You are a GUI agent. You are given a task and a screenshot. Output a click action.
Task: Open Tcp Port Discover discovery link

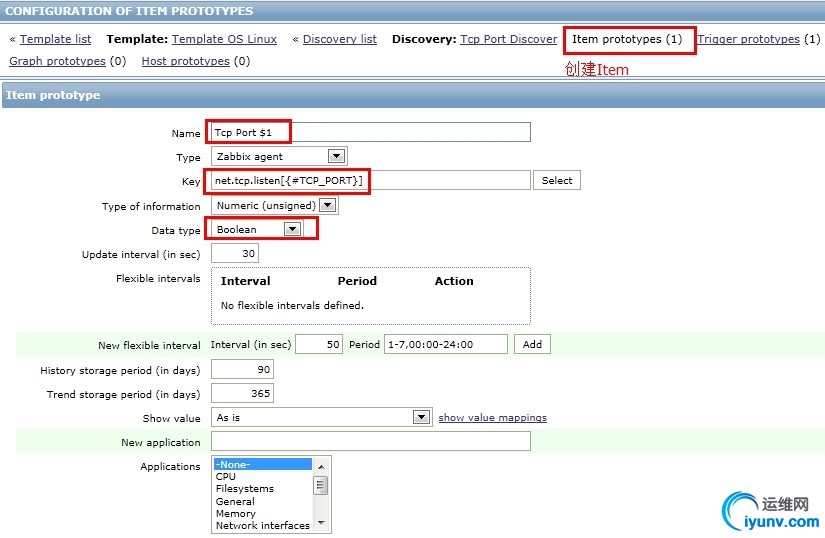pos(508,39)
